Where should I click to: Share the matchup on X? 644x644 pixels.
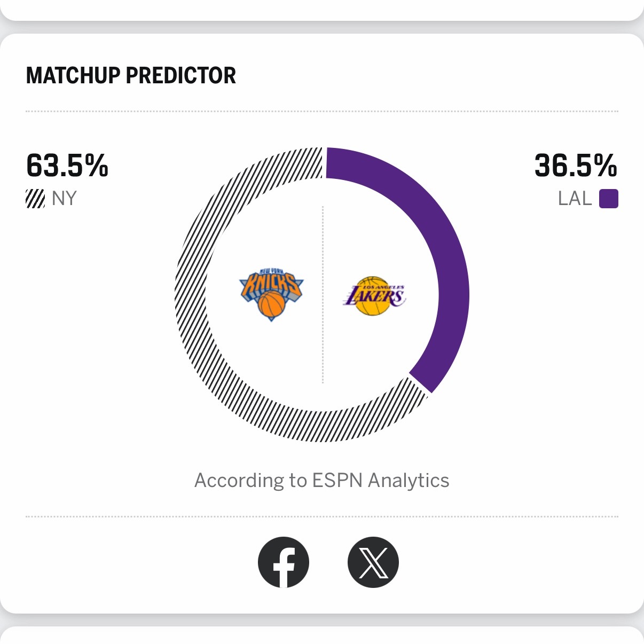click(x=373, y=562)
